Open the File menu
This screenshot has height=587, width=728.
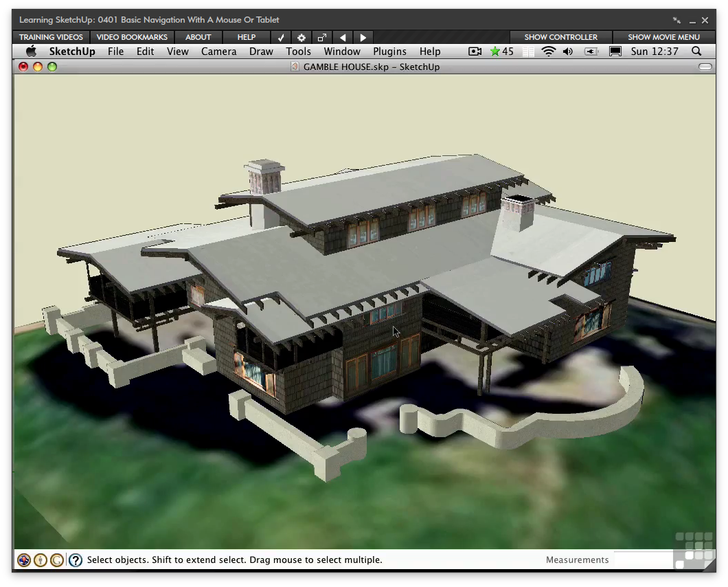115,52
